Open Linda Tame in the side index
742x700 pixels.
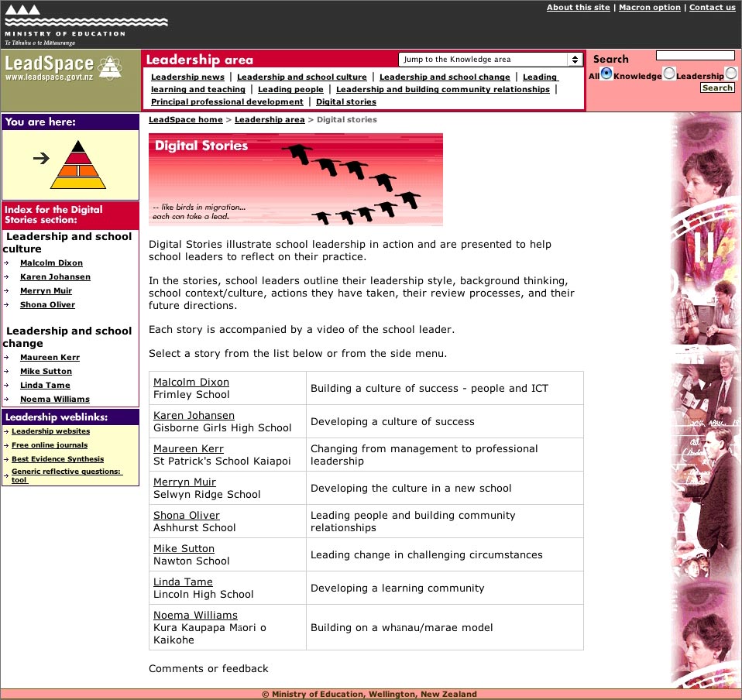coord(45,385)
